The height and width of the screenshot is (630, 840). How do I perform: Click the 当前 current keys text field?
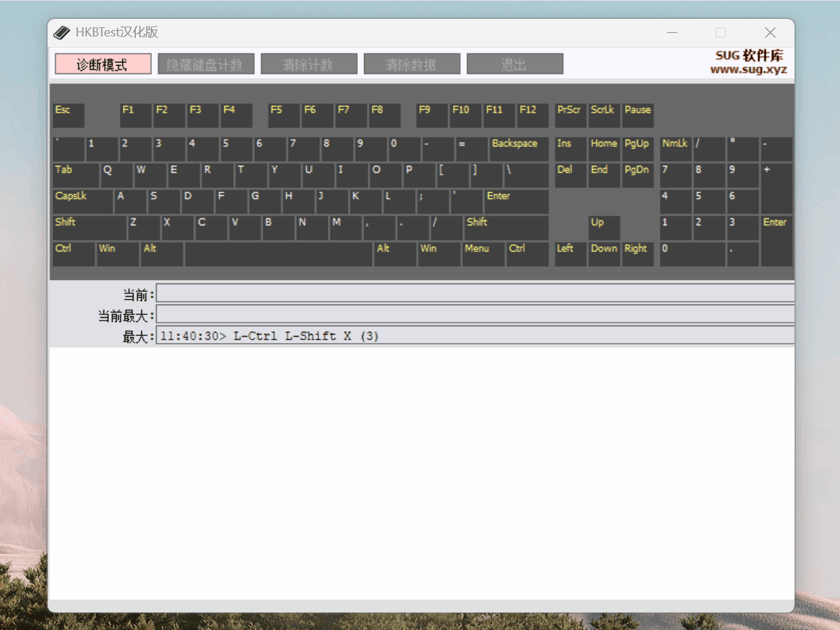click(x=475, y=293)
